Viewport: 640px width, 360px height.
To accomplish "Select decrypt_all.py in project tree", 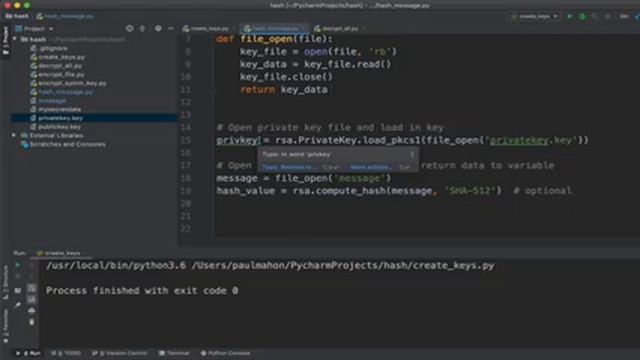I will click(60, 66).
